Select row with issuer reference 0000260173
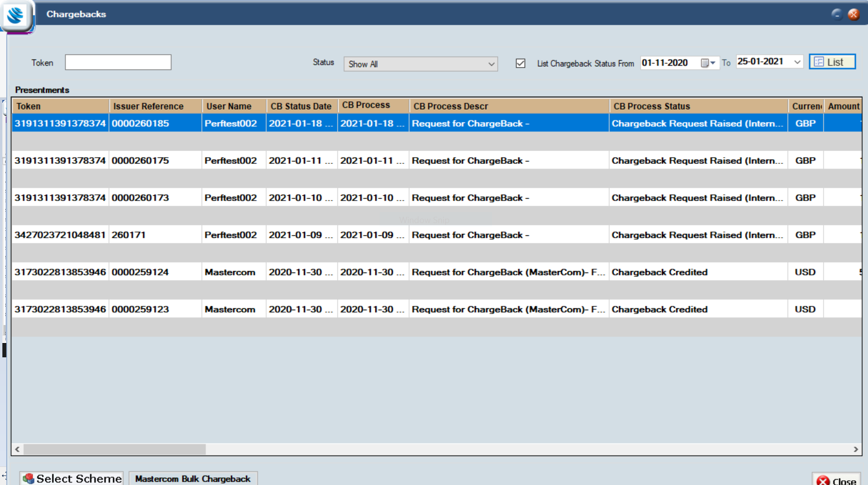 point(437,198)
